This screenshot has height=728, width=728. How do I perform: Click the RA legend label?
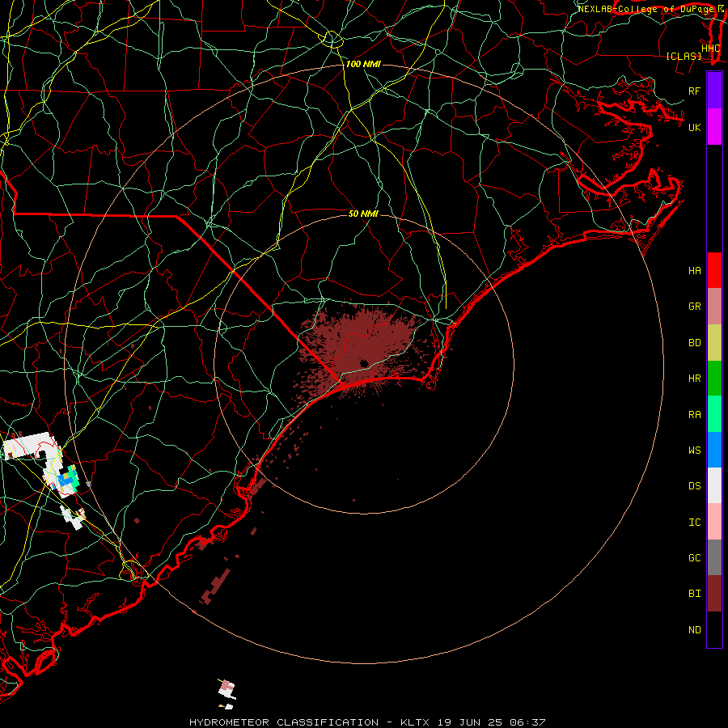[694, 415]
